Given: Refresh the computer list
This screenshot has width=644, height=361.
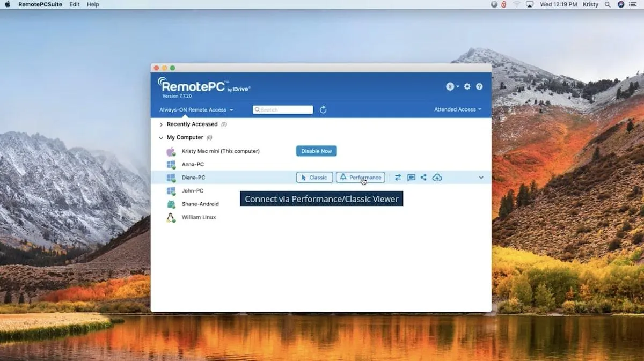Looking at the screenshot, I should (323, 110).
